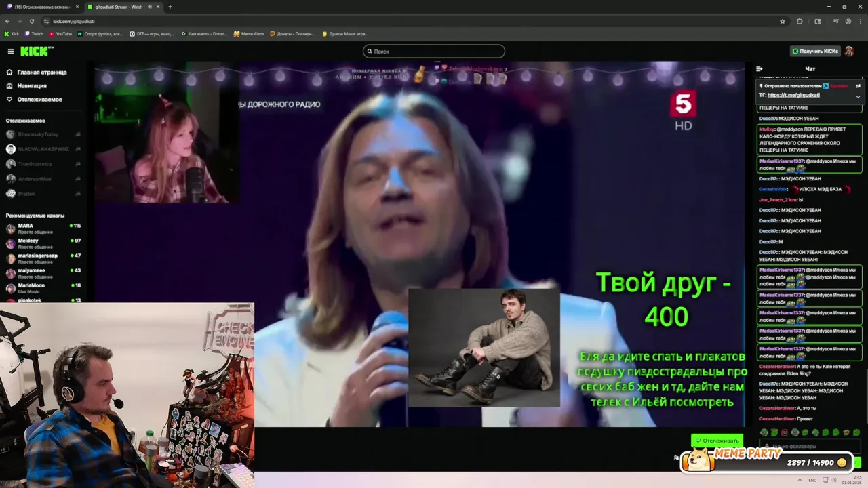
Task: Bookmark this page with the star icon
Action: (782, 21)
